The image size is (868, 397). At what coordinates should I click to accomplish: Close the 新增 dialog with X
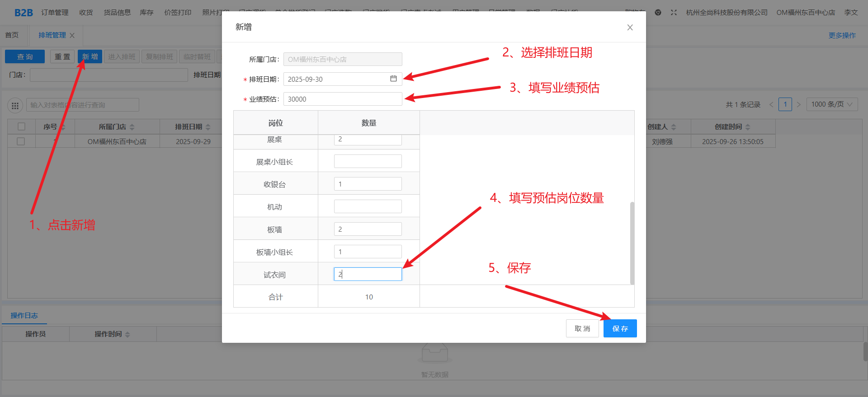tap(630, 28)
